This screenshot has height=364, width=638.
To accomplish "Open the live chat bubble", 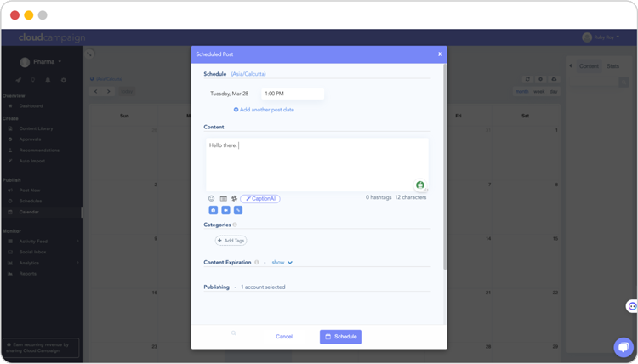I will point(624,347).
